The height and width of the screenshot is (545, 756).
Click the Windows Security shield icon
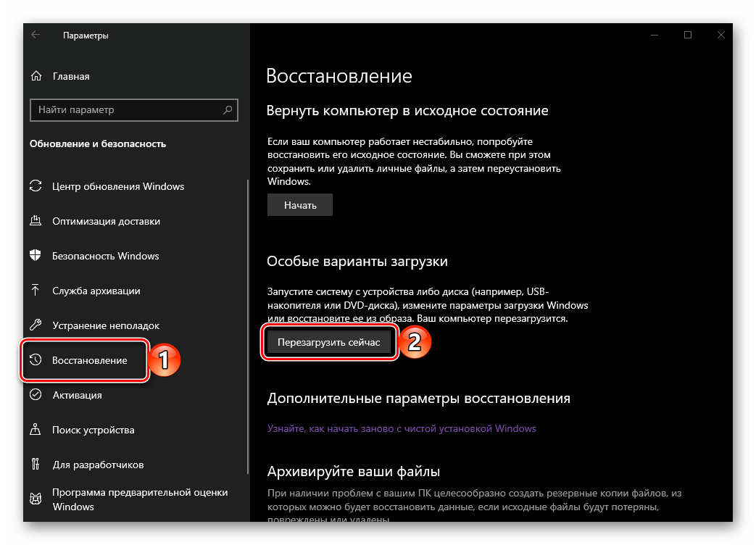36,256
